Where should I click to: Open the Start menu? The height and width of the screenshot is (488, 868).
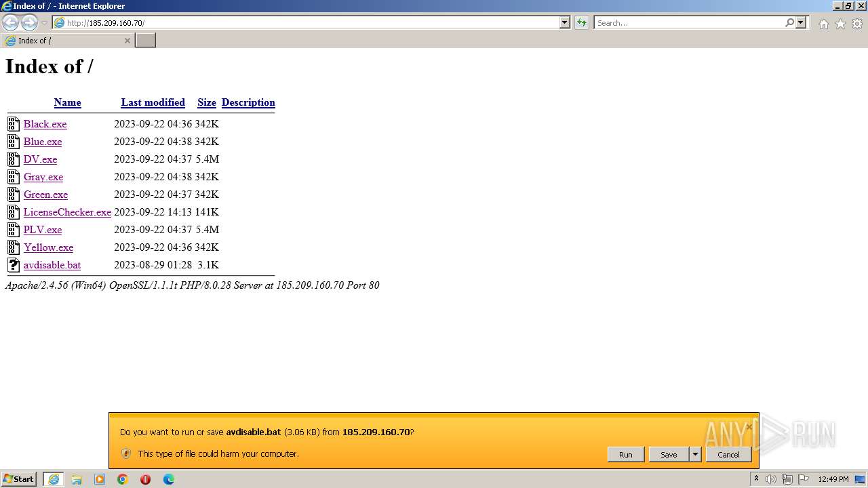pyautogui.click(x=19, y=479)
